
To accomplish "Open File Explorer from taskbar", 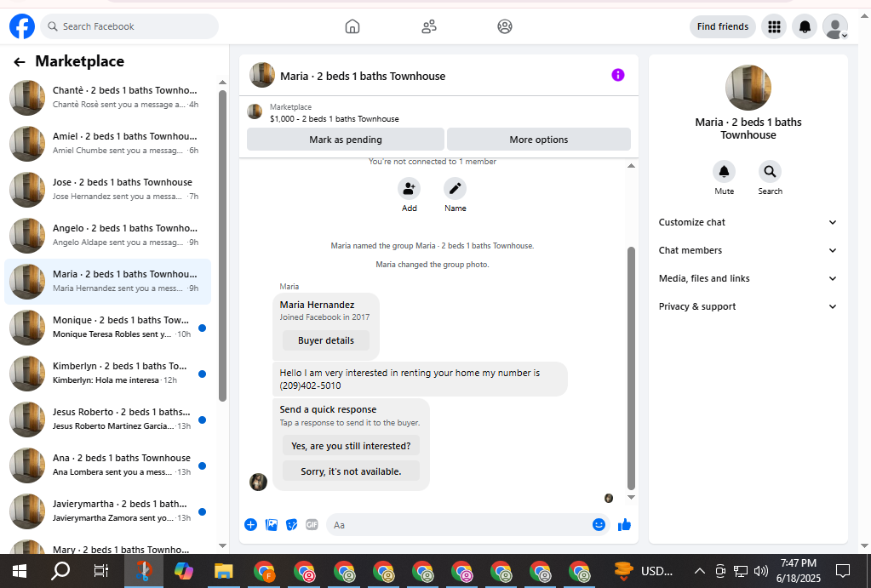I will coord(223,571).
